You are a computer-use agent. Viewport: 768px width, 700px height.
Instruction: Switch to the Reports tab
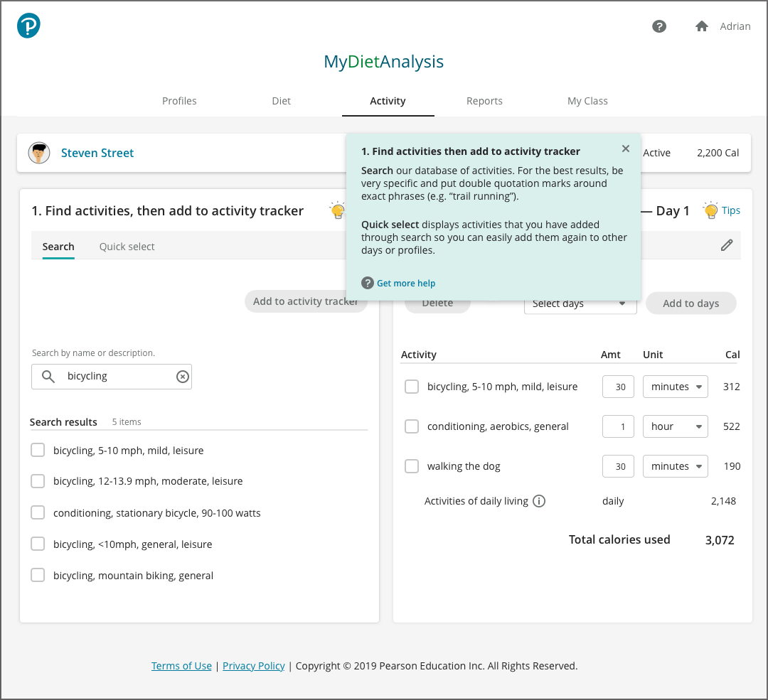click(x=484, y=101)
